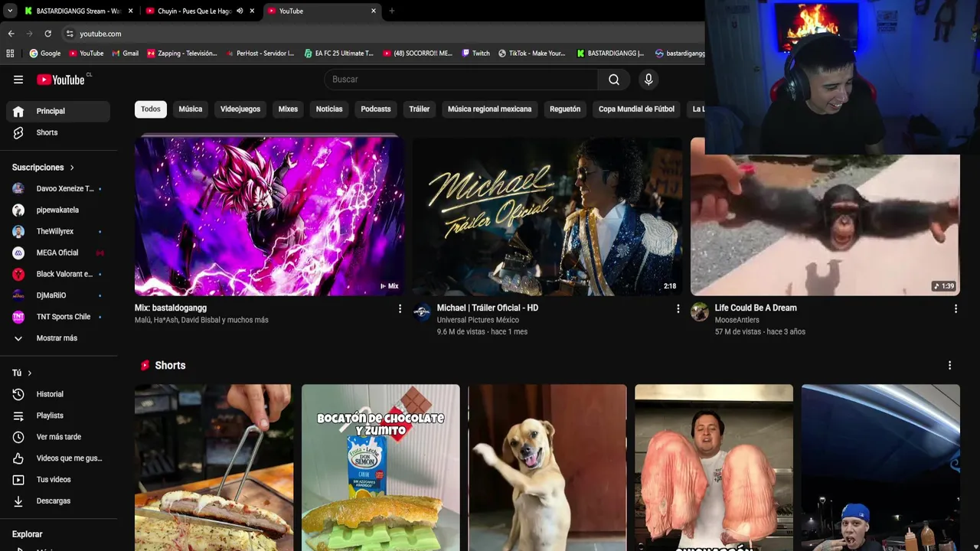Open a new browser tab
The height and width of the screenshot is (551, 980).
(392, 11)
